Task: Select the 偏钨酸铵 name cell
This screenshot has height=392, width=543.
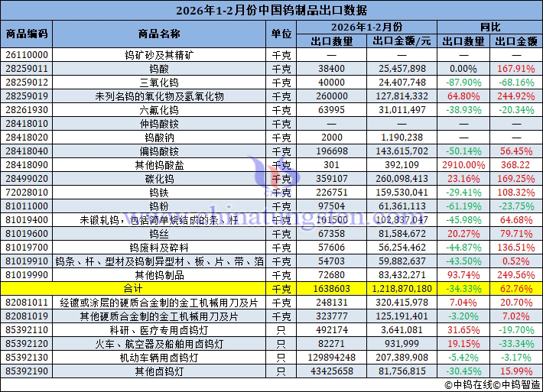Action: tap(159, 151)
